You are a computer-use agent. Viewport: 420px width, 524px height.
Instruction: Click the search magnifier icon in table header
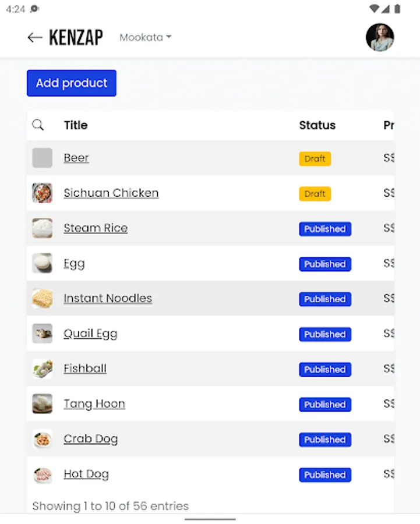38,125
